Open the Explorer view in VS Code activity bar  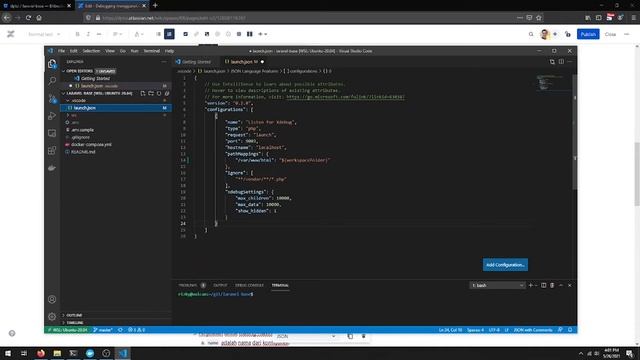[52, 64]
